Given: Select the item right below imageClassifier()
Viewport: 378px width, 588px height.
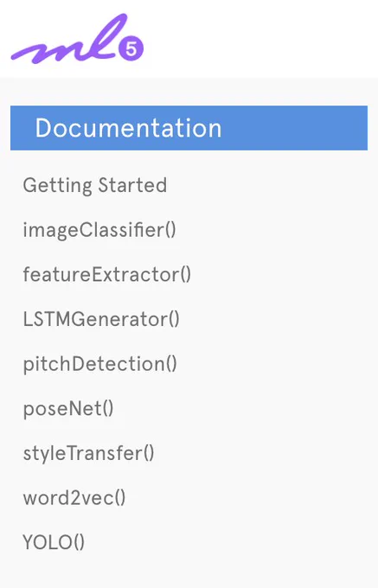Looking at the screenshot, I should [x=107, y=274].
